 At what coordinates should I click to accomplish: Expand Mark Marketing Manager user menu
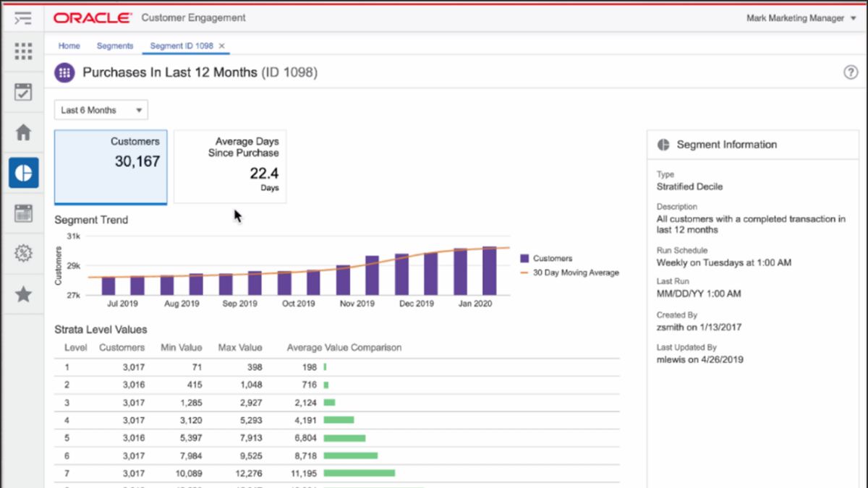[x=795, y=18]
